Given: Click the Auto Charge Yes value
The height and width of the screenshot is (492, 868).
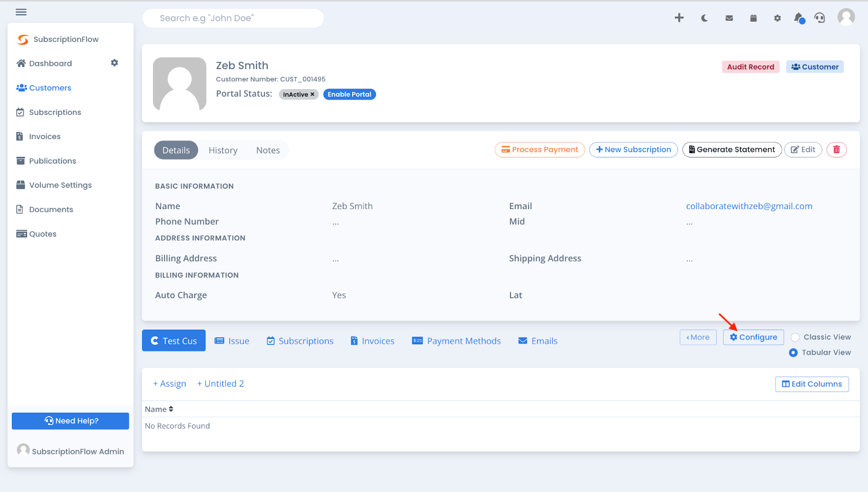Looking at the screenshot, I should coord(339,295).
